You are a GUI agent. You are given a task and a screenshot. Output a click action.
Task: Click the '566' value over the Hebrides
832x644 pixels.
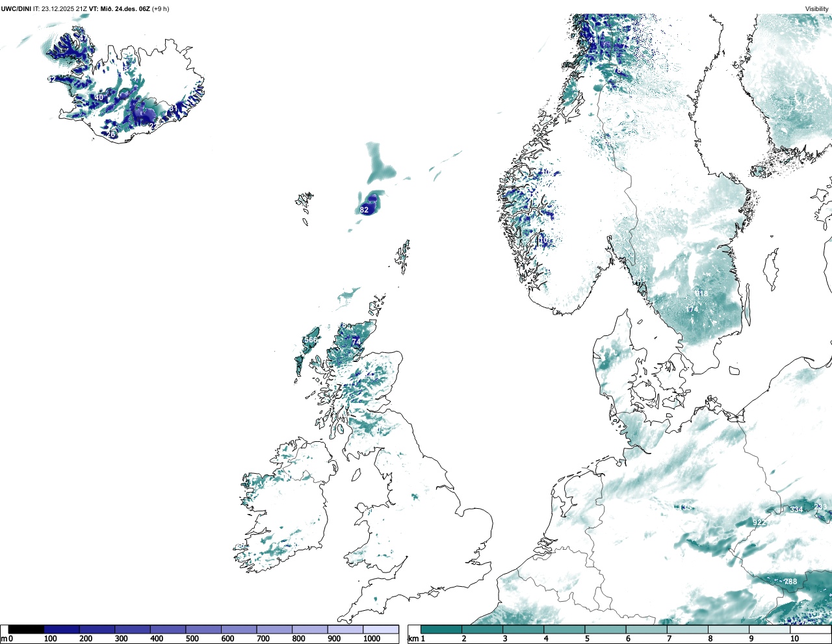click(311, 340)
